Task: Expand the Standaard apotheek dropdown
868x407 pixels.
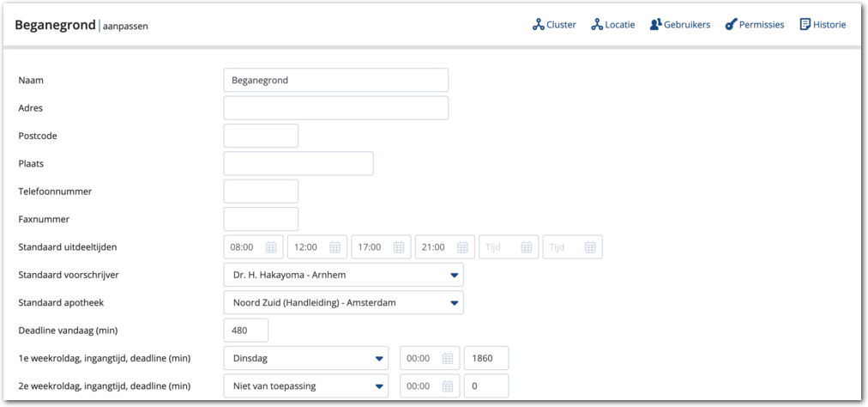Action: pyautogui.click(x=453, y=303)
